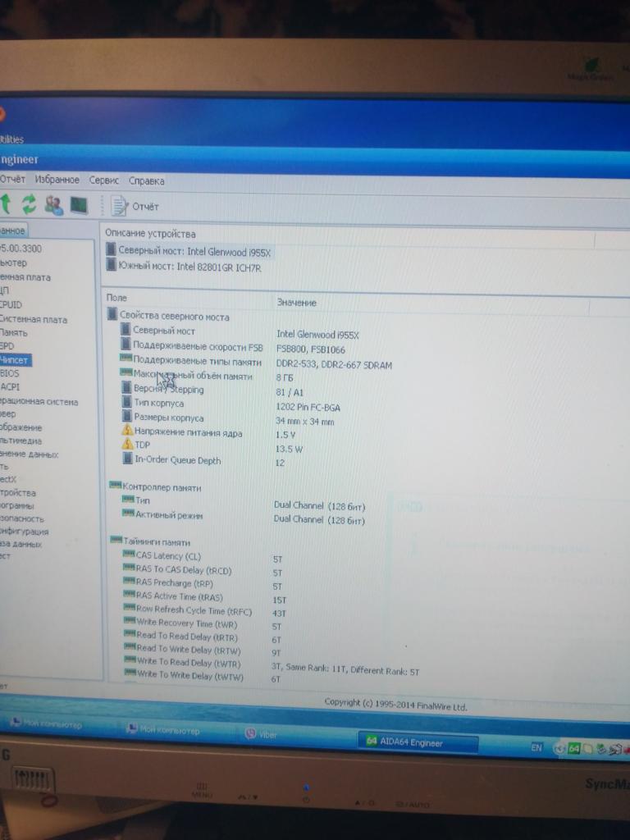The height and width of the screenshot is (840, 630).
Task: Click memory icon beside RAS Precharge (tRP)
Action: (129, 581)
